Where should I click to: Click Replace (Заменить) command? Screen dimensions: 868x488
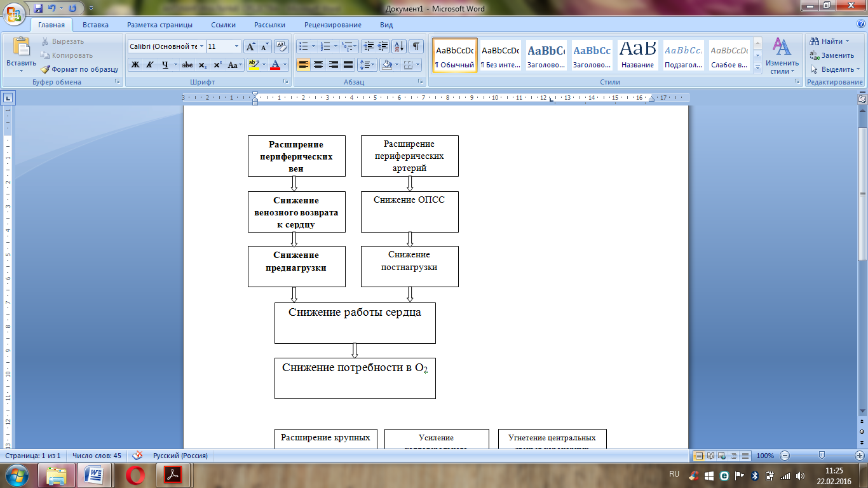coord(832,55)
